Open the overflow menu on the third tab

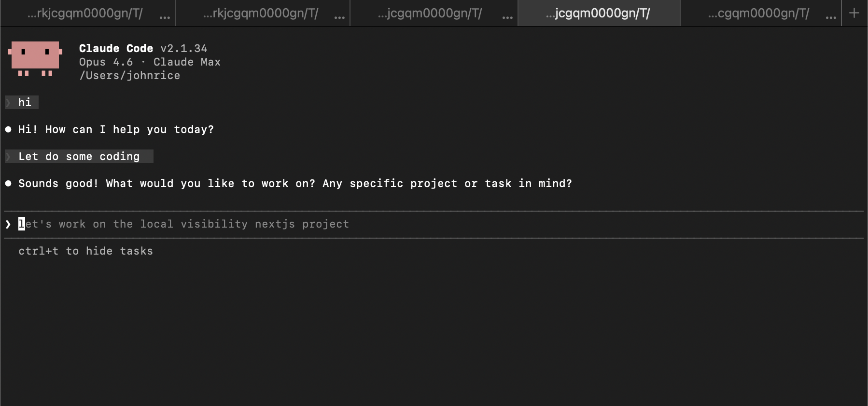(x=508, y=15)
